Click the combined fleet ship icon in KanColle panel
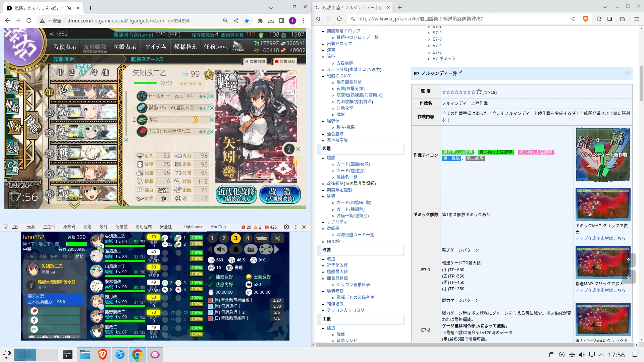Viewport: 644px width, 362px height. point(262,238)
